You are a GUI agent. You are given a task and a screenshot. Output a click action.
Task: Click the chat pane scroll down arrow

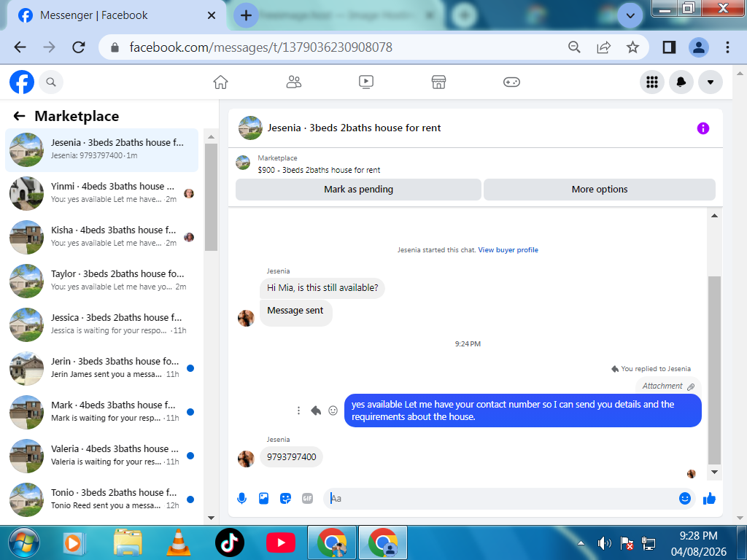[x=714, y=472]
